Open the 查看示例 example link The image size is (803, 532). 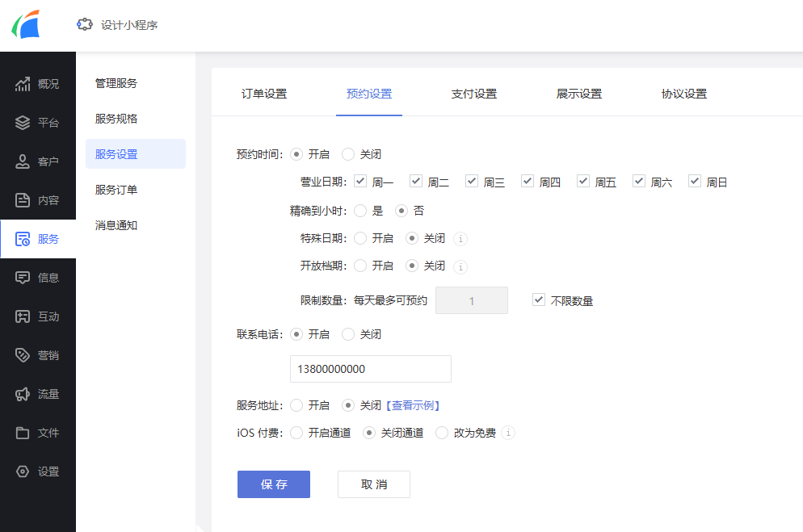tap(412, 405)
